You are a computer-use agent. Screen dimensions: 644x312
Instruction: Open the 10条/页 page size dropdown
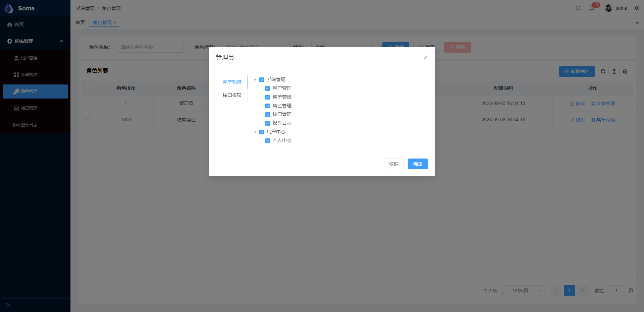pyautogui.click(x=524, y=291)
